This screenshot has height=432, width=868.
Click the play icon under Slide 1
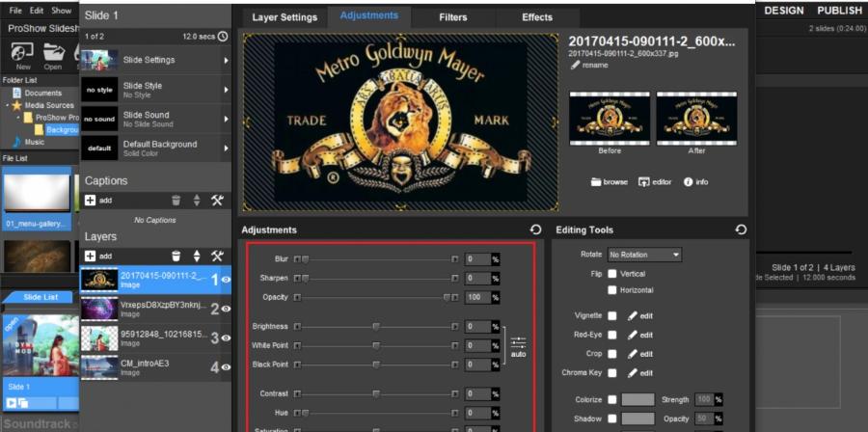(x=11, y=403)
